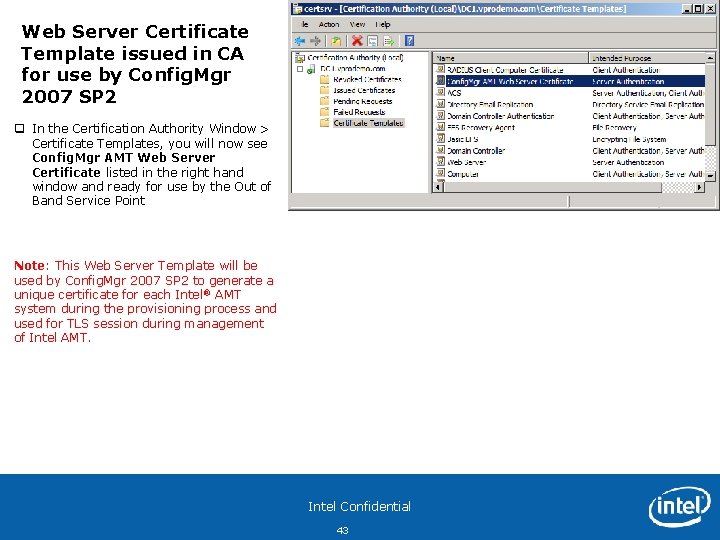
Task: Select the Domain Controller Authentication template name
Action: pos(501,116)
